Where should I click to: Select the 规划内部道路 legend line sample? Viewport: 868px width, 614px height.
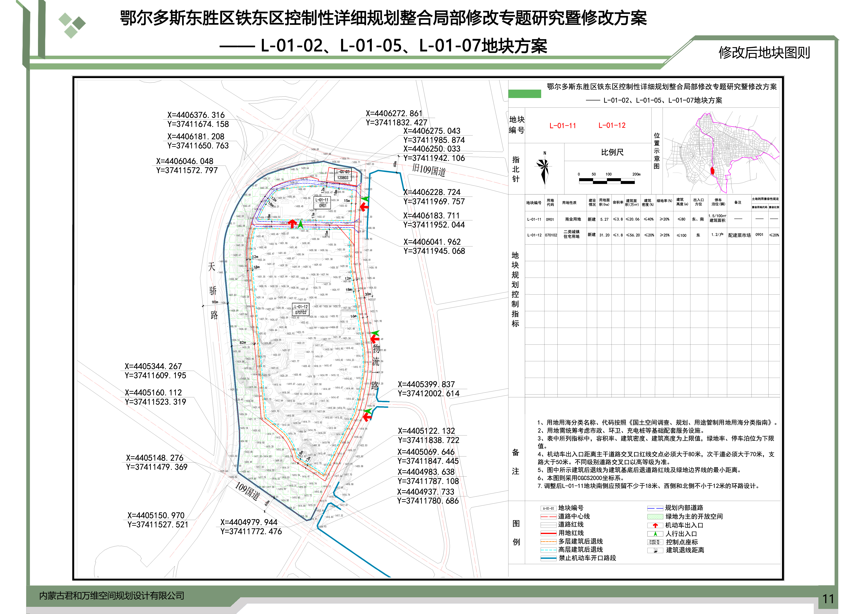coord(655,508)
